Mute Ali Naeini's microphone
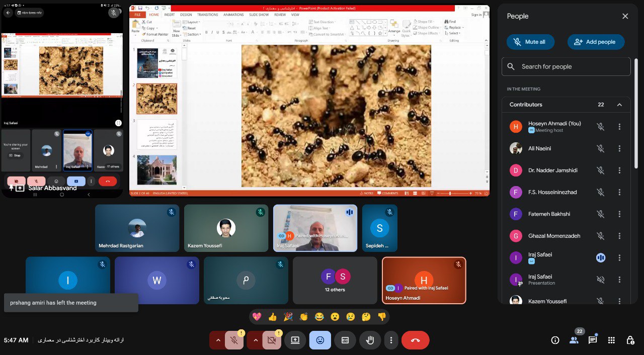This screenshot has width=644, height=355. point(600,148)
